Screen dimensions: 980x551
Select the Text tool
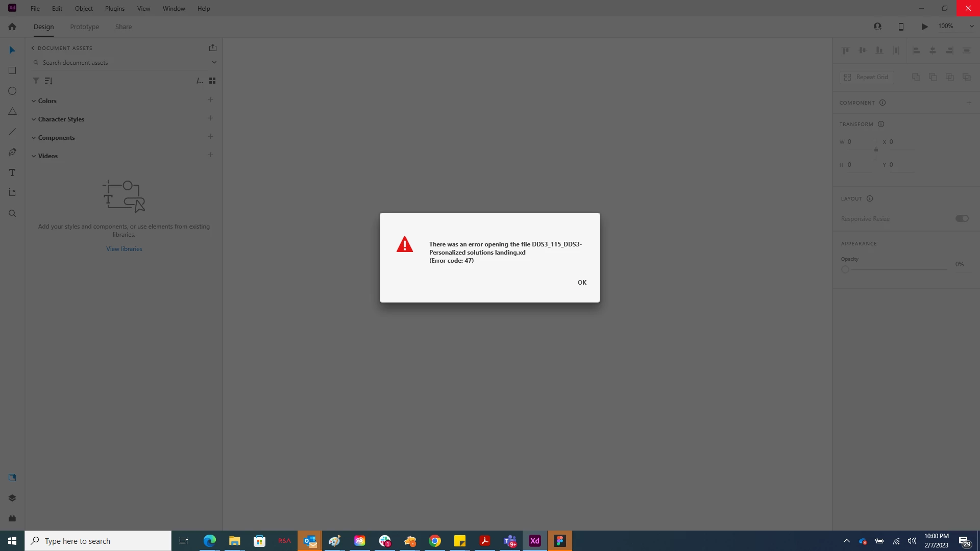pyautogui.click(x=12, y=172)
